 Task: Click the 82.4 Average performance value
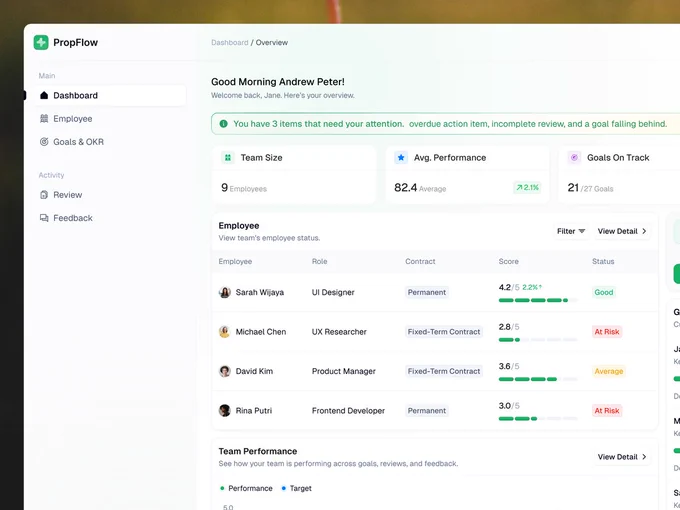[420, 188]
